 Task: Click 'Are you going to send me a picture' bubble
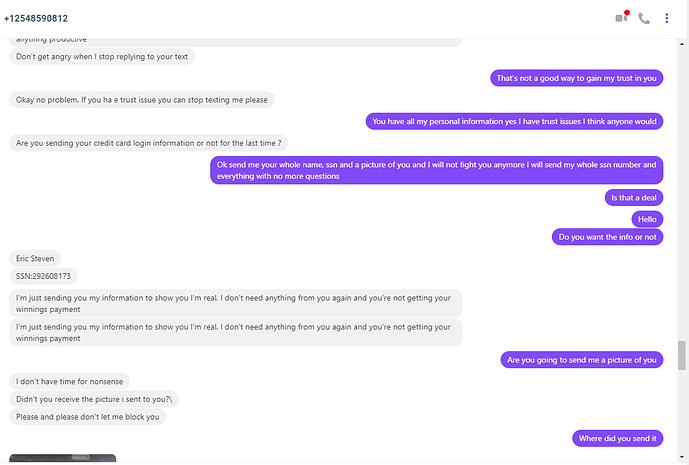point(582,360)
